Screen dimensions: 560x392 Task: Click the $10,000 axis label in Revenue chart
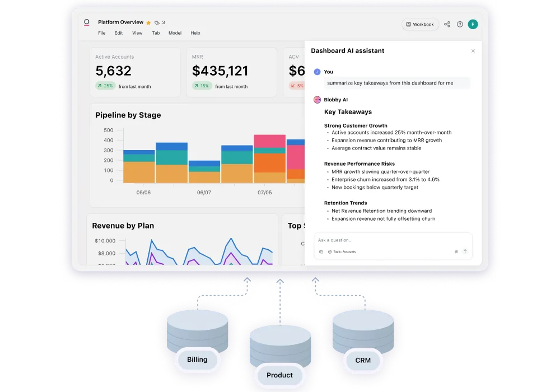pos(105,241)
